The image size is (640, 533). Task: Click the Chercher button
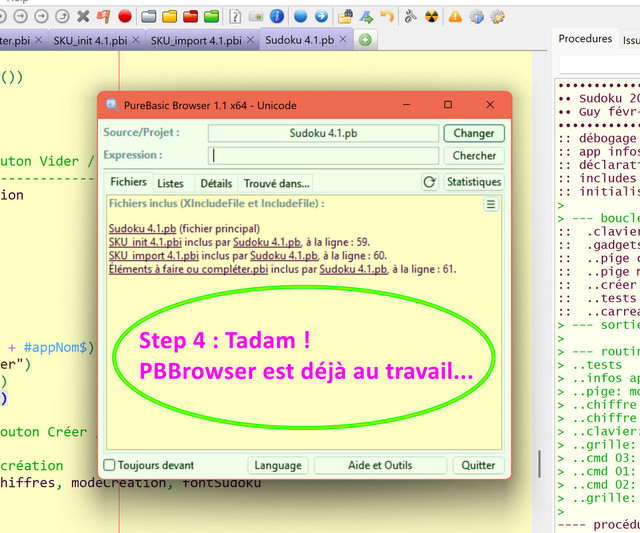[474, 155]
